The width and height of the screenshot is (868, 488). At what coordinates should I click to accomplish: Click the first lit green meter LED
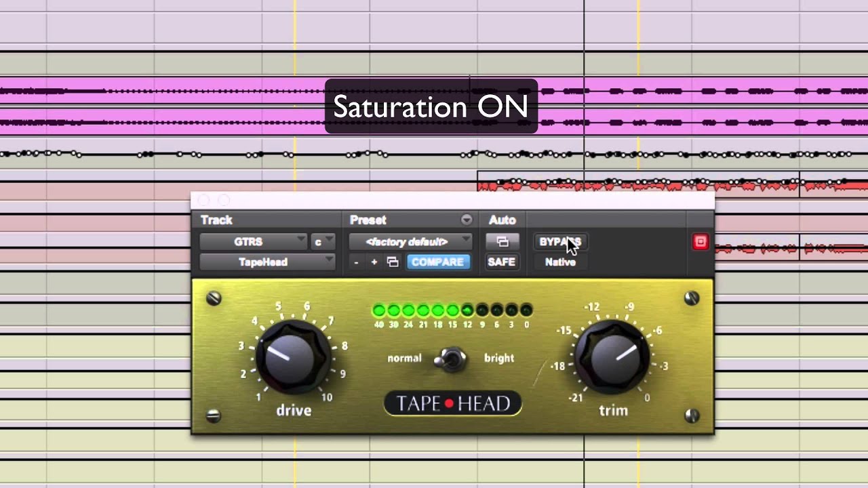click(x=379, y=310)
